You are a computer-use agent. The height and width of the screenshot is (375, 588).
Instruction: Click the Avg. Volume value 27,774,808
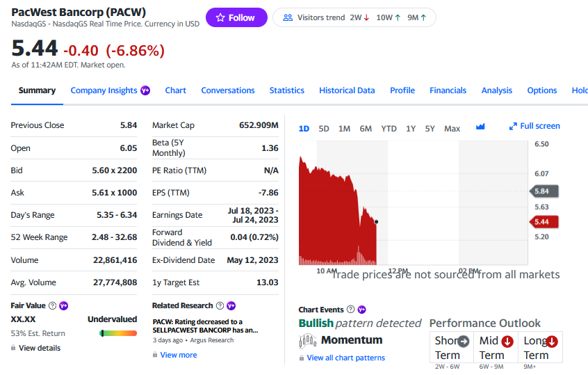pyautogui.click(x=115, y=282)
